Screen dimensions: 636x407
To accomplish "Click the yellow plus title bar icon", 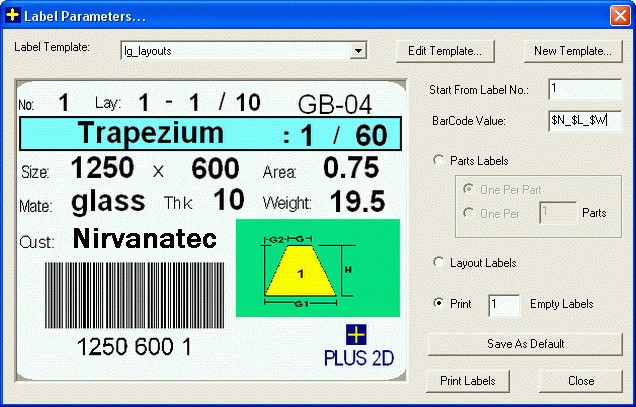I will pos(13,15).
